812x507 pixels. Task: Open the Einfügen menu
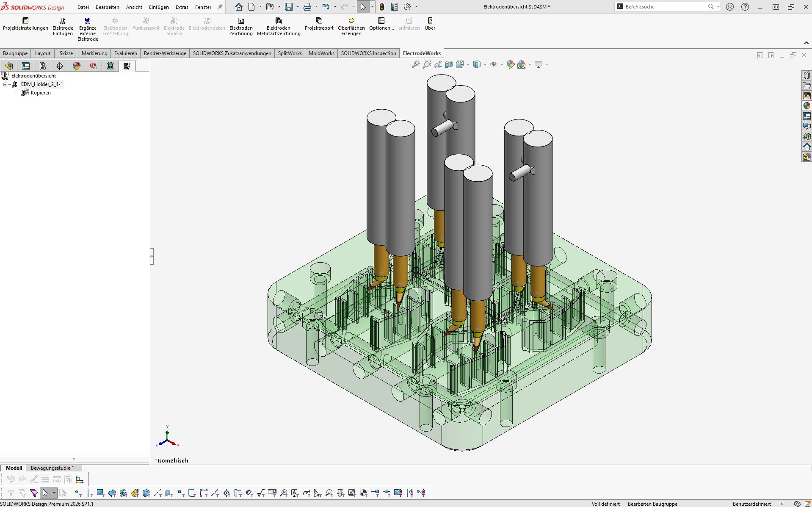click(159, 7)
